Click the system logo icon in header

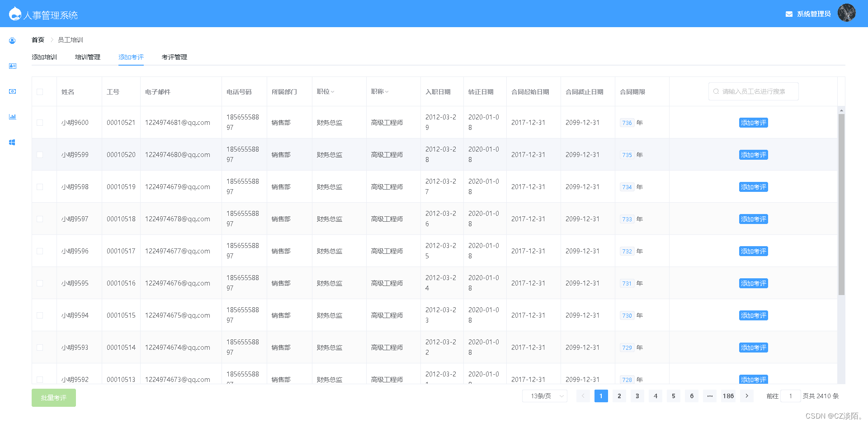[x=15, y=14]
